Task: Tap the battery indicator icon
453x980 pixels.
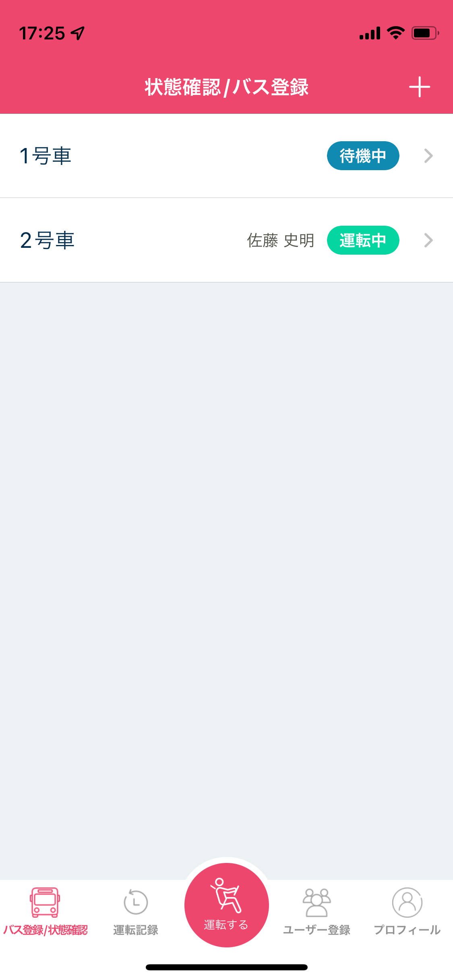Action: click(x=425, y=33)
